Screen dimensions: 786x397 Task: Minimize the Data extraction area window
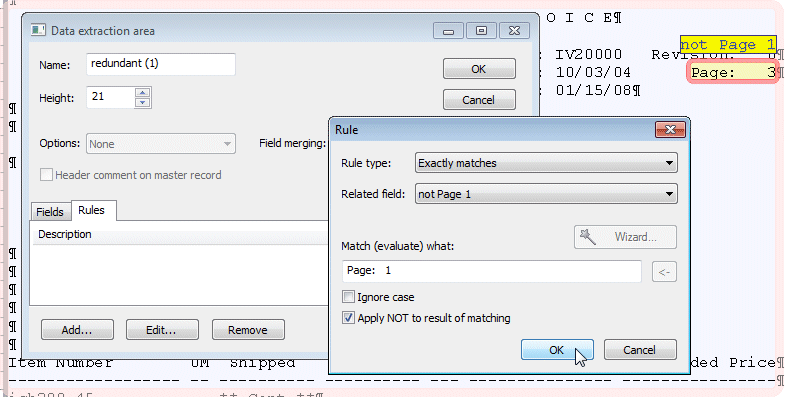449,31
